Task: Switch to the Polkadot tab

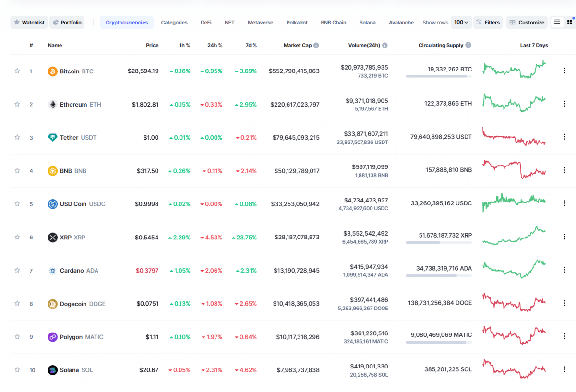Action: (x=297, y=23)
